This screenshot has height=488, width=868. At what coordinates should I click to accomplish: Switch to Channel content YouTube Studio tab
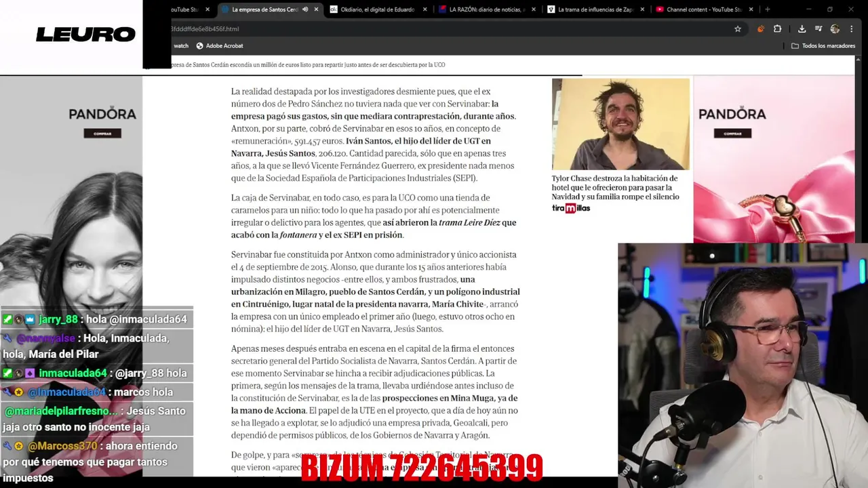pyautogui.click(x=704, y=9)
